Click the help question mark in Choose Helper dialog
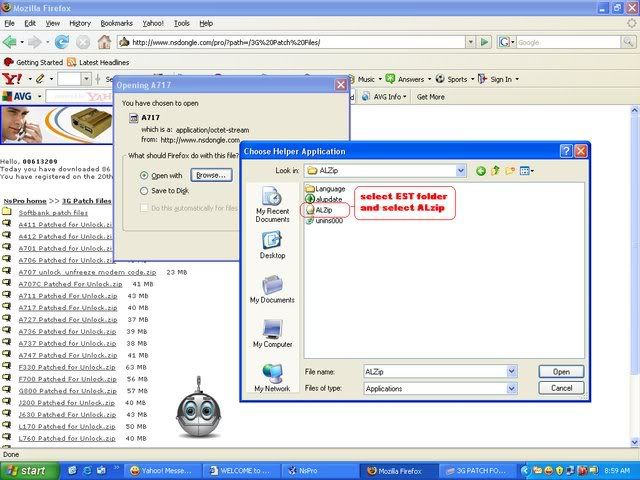 point(566,151)
